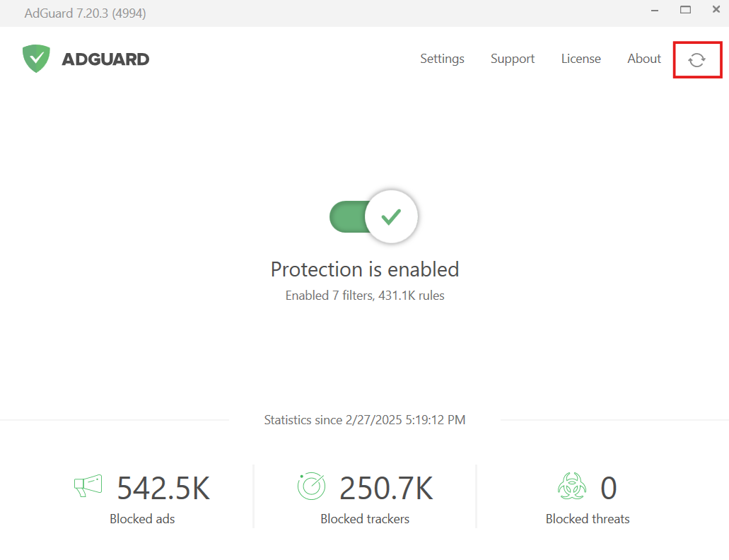Minimize the AdGuard window
The width and height of the screenshot is (729, 560).
click(655, 10)
